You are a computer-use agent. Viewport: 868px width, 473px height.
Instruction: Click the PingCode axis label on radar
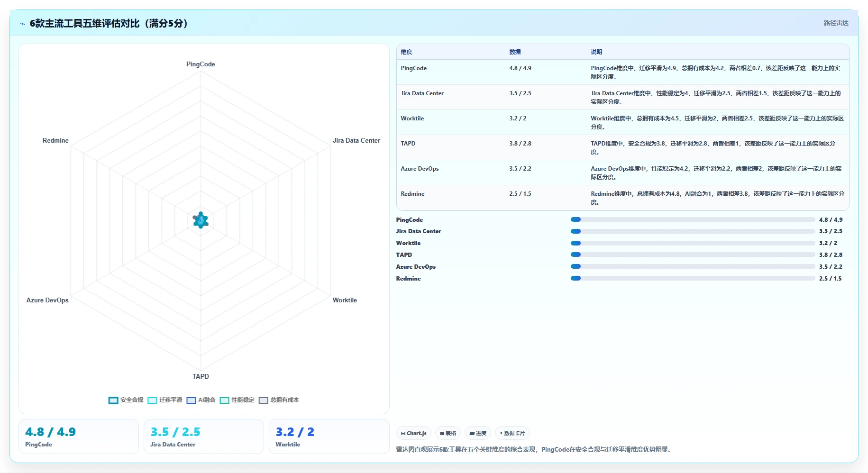coord(201,64)
